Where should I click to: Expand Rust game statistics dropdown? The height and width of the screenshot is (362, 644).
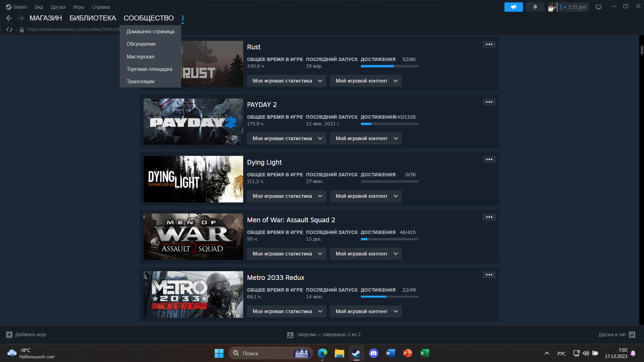click(286, 81)
